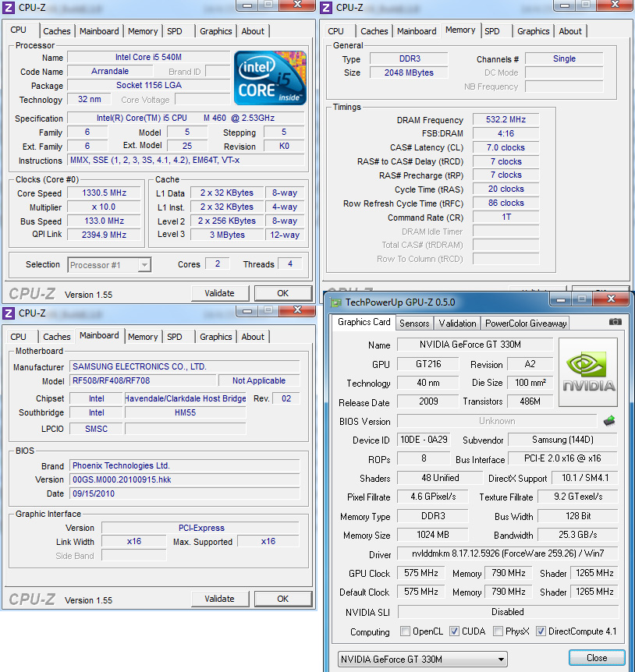The image size is (635, 672).
Task: Click the Device ID 10DE - 0A29 field
Action: point(424,440)
